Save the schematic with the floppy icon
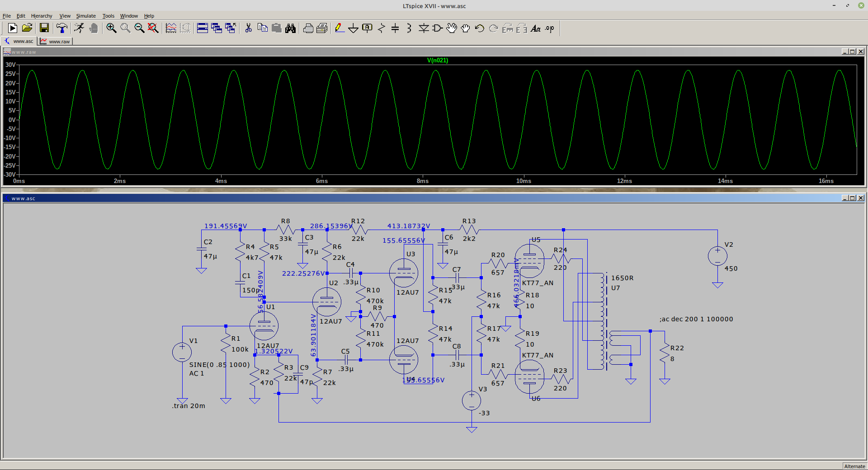Viewport: 868px width, 470px height. click(x=44, y=28)
